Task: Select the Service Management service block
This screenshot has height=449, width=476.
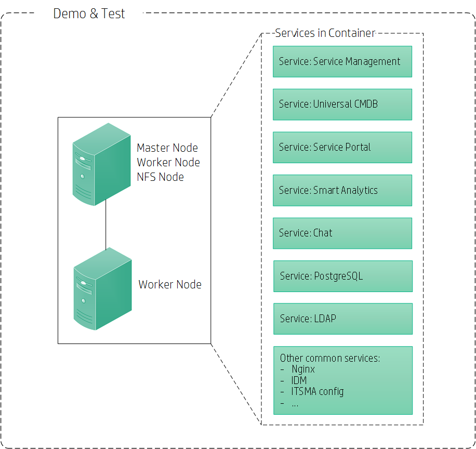Action: coord(342,61)
